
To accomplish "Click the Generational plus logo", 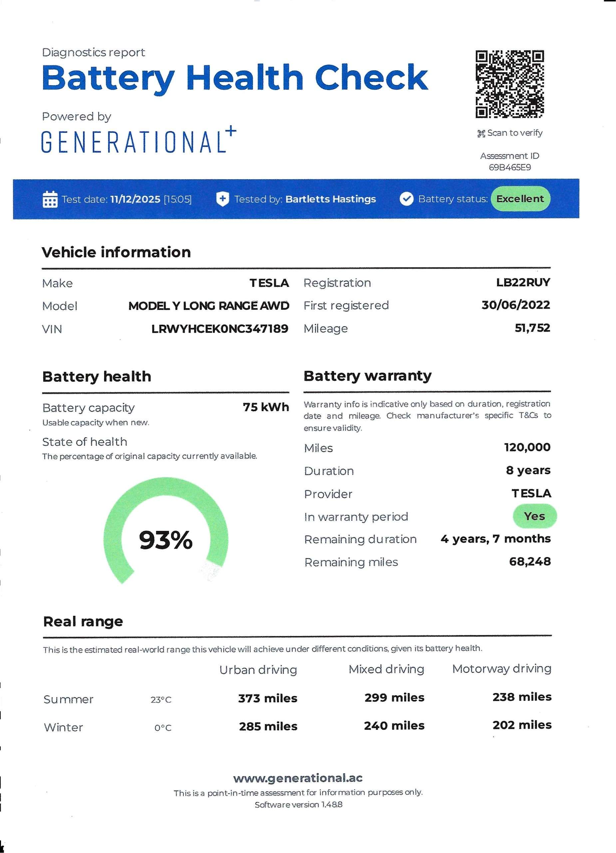I will [138, 140].
